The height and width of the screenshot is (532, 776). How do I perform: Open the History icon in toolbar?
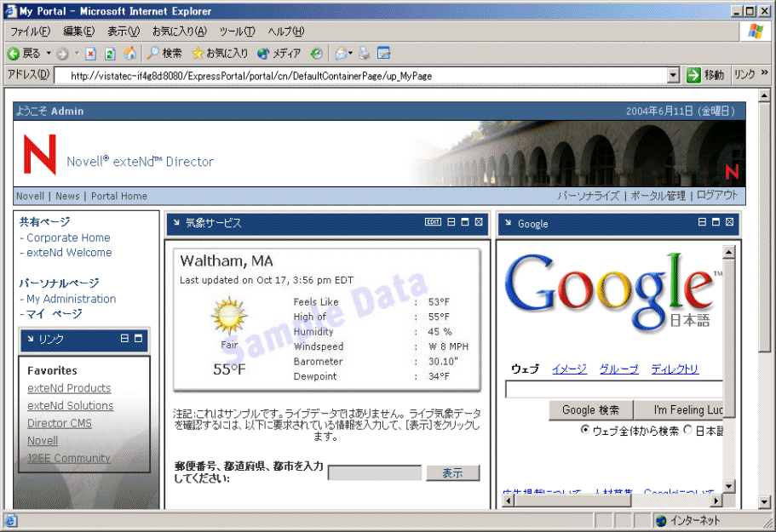click(316, 54)
